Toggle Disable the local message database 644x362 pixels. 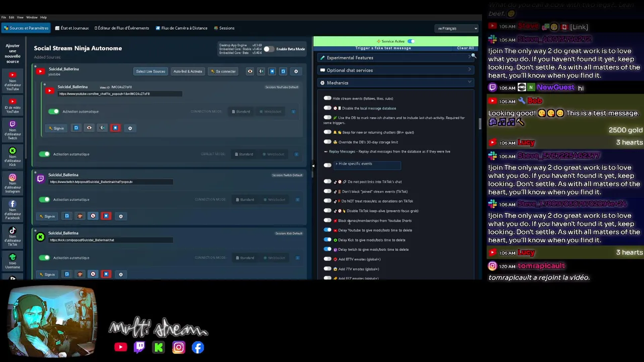click(x=328, y=108)
